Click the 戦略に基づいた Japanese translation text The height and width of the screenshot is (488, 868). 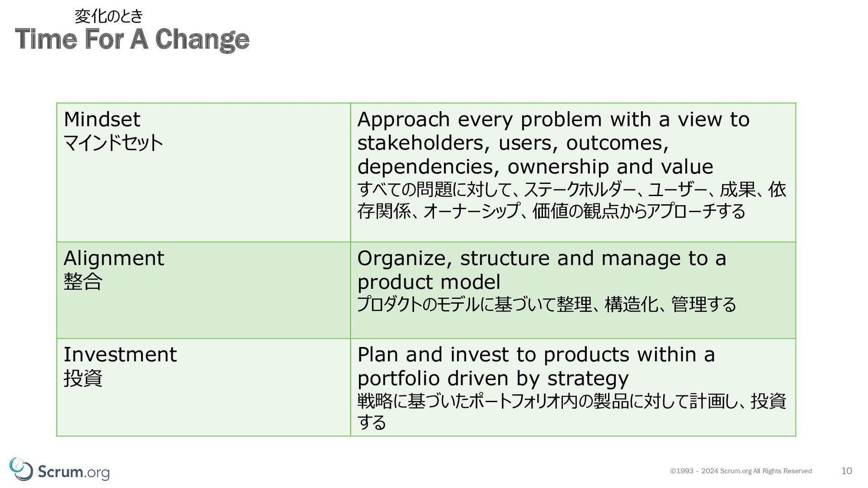(x=571, y=411)
